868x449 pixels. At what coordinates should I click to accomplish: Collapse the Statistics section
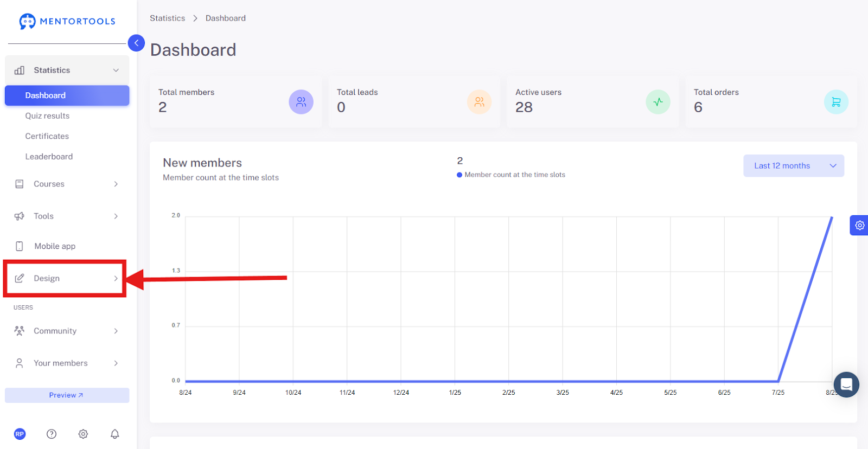[66, 70]
